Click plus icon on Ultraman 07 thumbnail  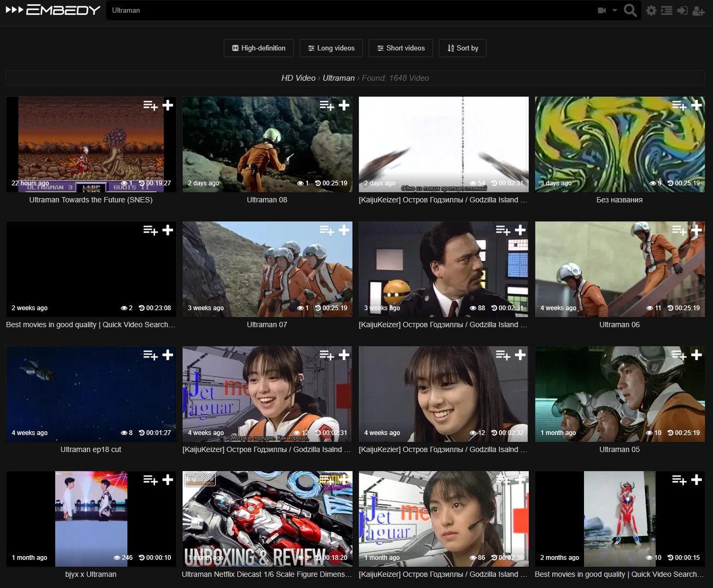[344, 230]
